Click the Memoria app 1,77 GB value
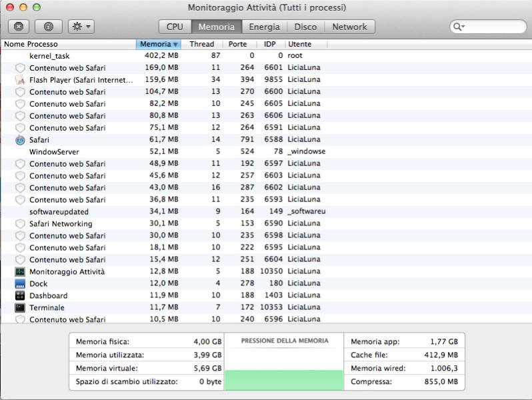The image size is (532, 400). (x=444, y=341)
